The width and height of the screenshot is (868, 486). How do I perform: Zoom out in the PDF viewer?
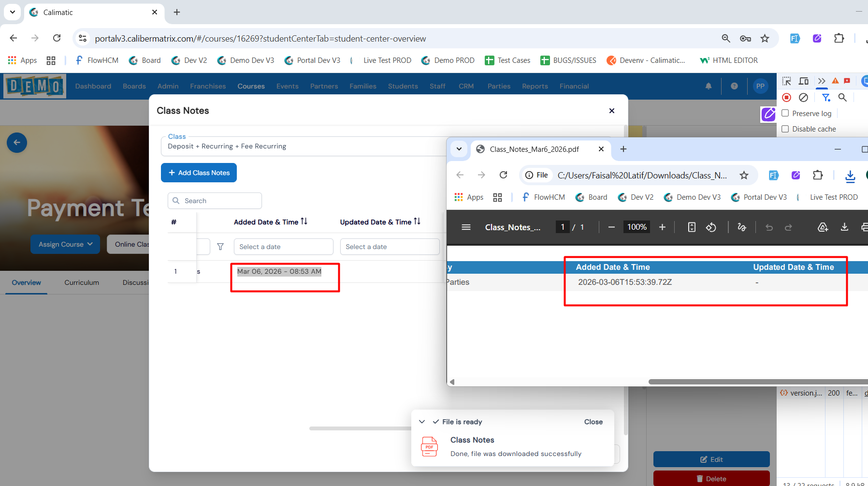click(x=611, y=227)
